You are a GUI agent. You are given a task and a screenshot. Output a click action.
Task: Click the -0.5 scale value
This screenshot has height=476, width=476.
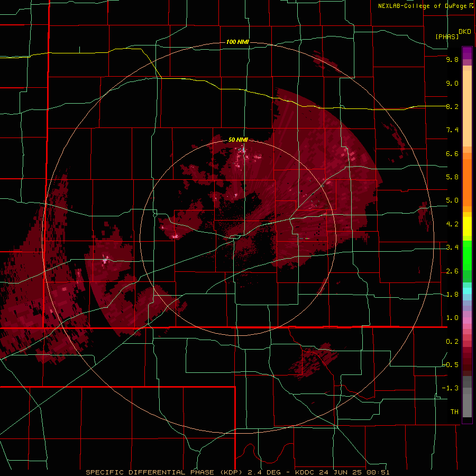click(x=451, y=365)
